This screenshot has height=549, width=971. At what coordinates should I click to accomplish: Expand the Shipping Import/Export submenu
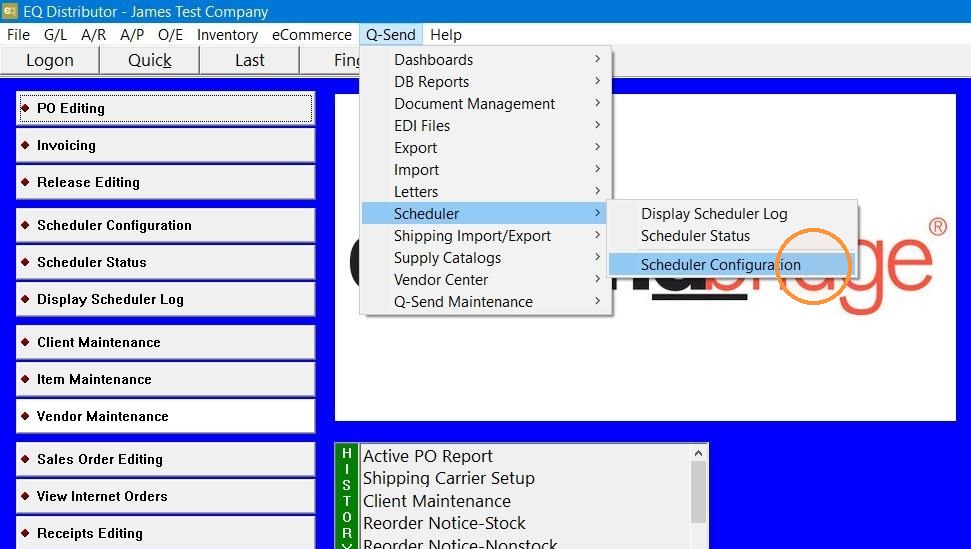point(486,235)
